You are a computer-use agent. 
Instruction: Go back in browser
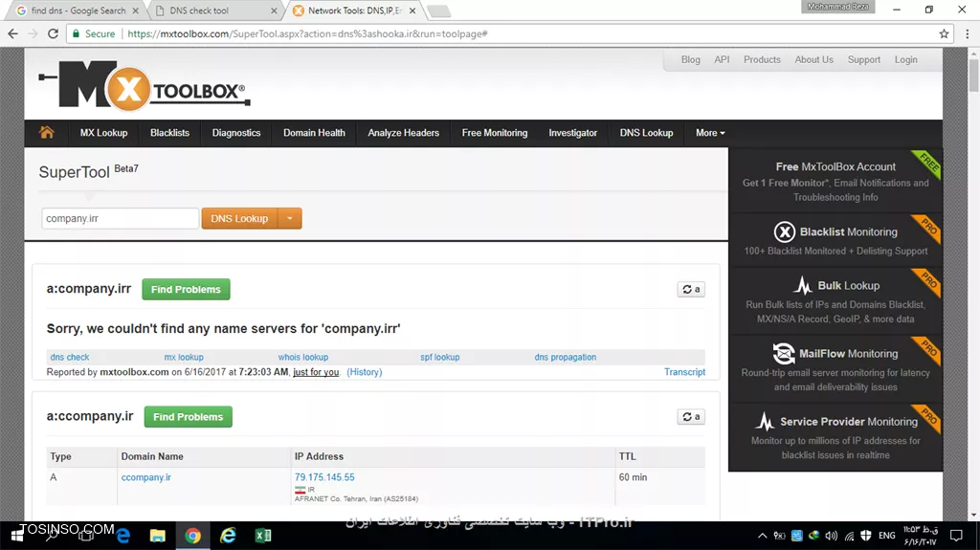[13, 33]
